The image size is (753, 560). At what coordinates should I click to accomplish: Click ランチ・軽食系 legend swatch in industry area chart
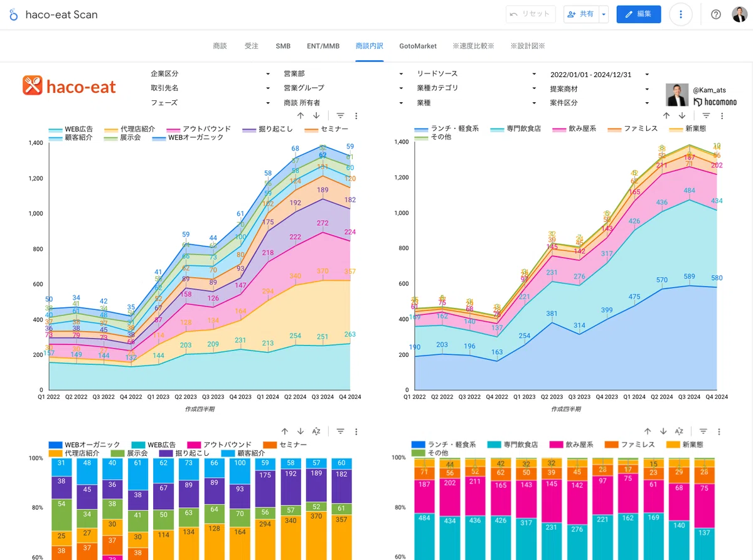(x=422, y=129)
